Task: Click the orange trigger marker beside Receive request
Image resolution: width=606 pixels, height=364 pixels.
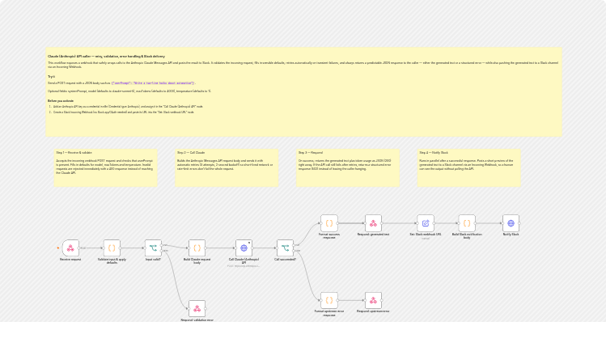Action: [58, 248]
